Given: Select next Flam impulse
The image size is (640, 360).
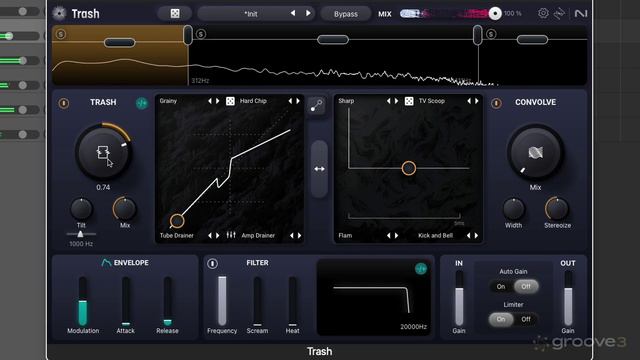Looking at the screenshot, I should click(x=396, y=236).
